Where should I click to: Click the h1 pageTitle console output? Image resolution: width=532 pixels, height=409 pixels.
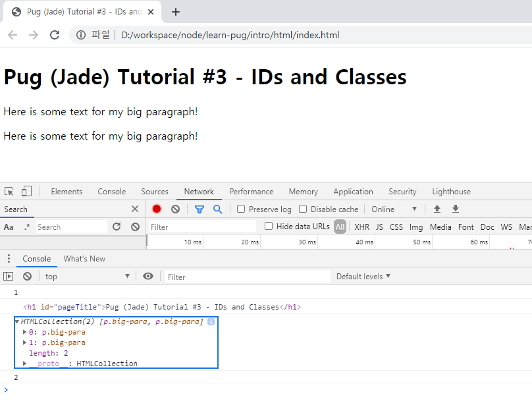162,307
